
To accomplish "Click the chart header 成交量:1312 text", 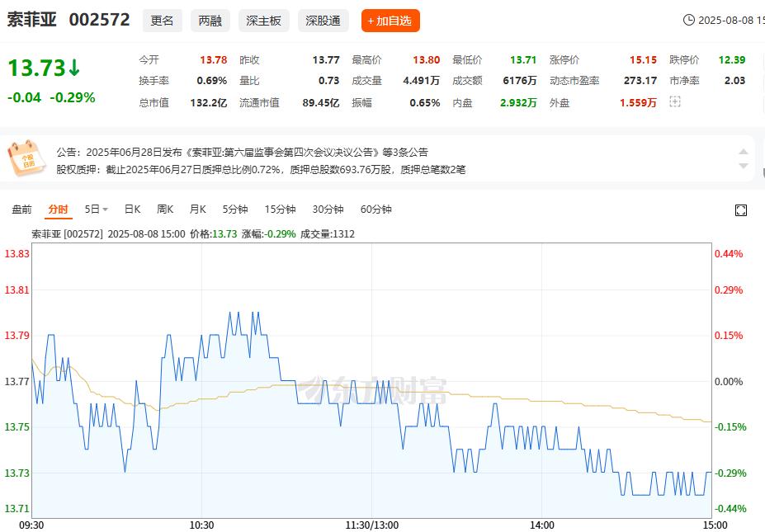I will [328, 234].
